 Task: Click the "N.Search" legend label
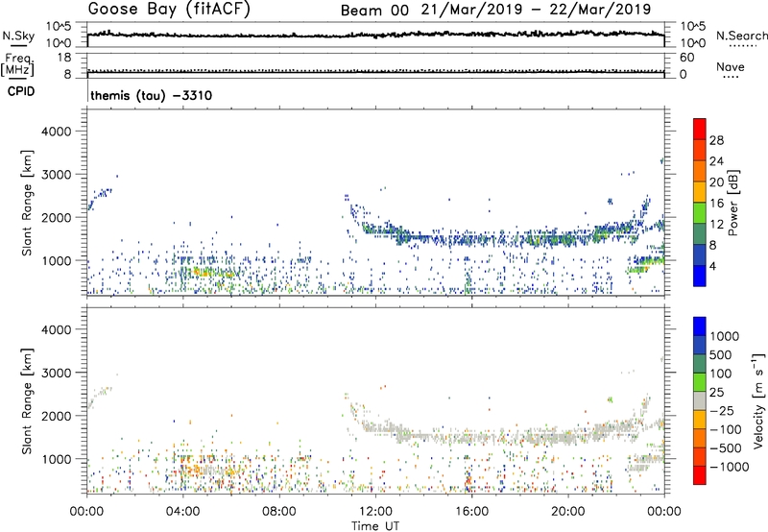click(741, 36)
